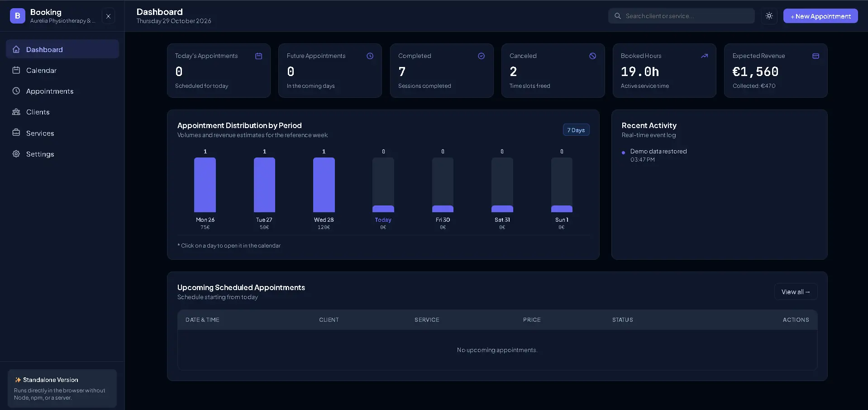Click the View all link
Viewport: 868px width, 410px height.
[796, 292]
